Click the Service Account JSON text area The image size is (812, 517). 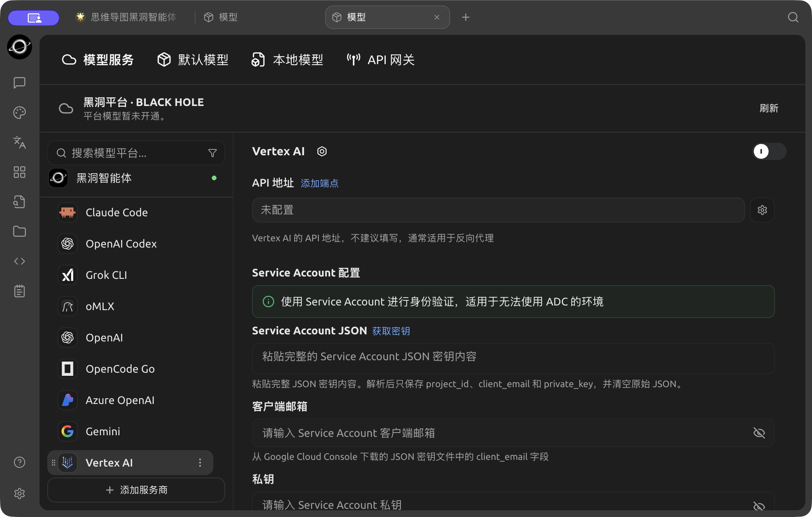click(x=513, y=358)
